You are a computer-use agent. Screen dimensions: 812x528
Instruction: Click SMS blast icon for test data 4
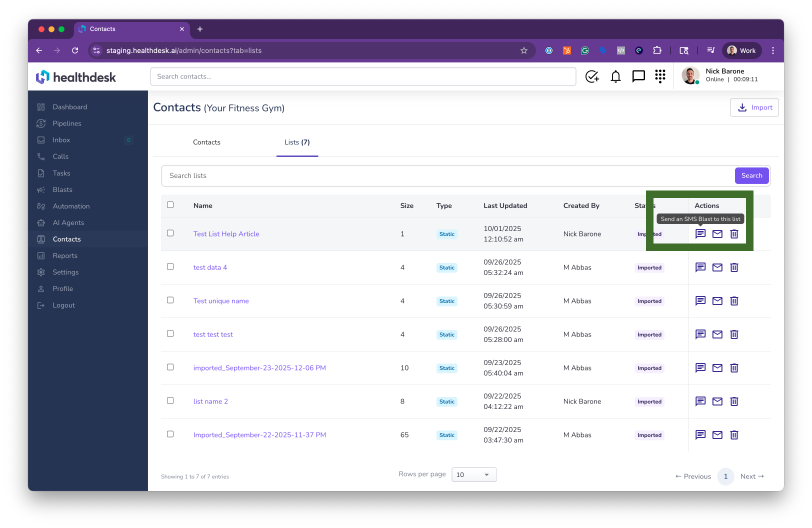point(700,267)
